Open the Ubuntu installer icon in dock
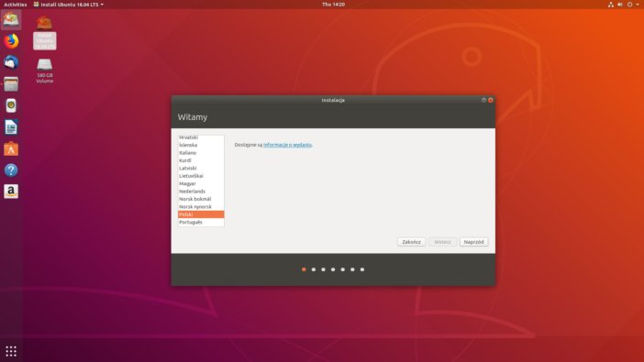The image size is (644, 362). (11, 19)
